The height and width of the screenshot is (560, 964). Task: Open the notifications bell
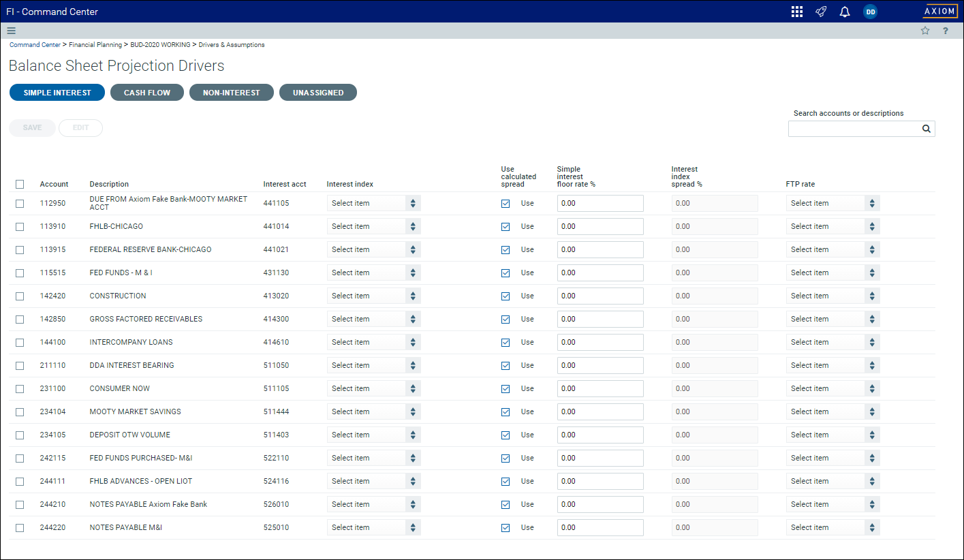[x=845, y=12]
